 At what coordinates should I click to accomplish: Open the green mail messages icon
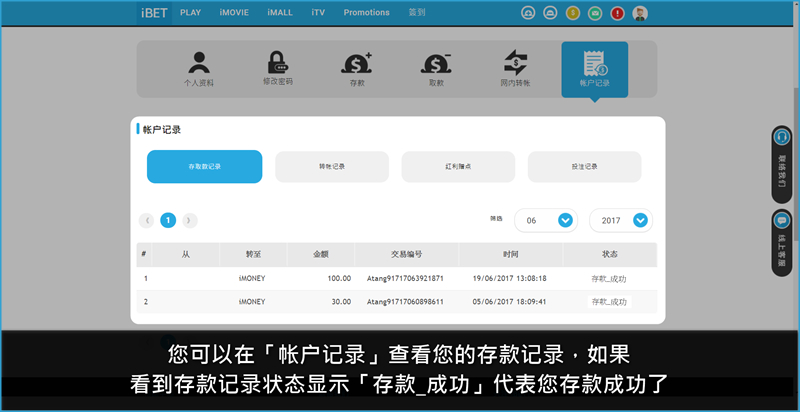point(594,13)
